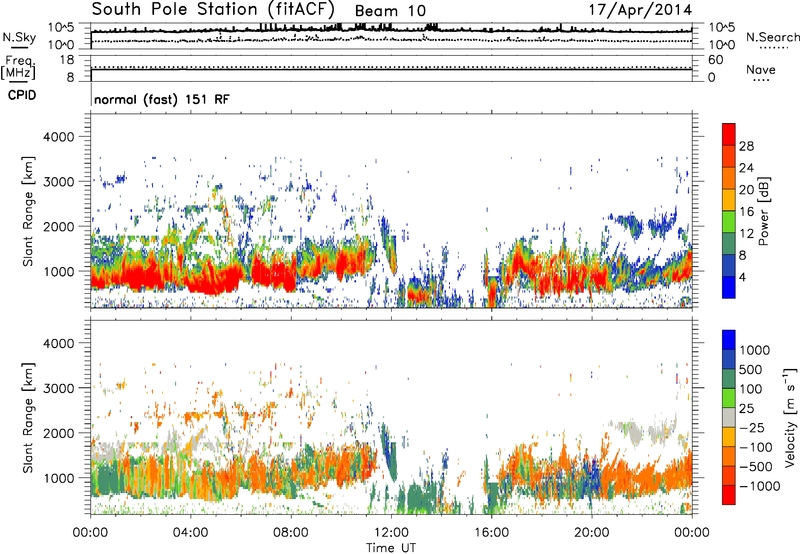800x554 pixels.
Task: Click the '20' label on Power scale
Action: [x=746, y=190]
